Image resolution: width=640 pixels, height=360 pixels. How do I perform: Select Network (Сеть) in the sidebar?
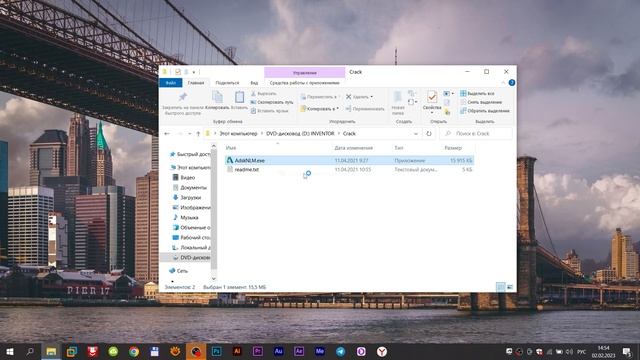(x=178, y=271)
